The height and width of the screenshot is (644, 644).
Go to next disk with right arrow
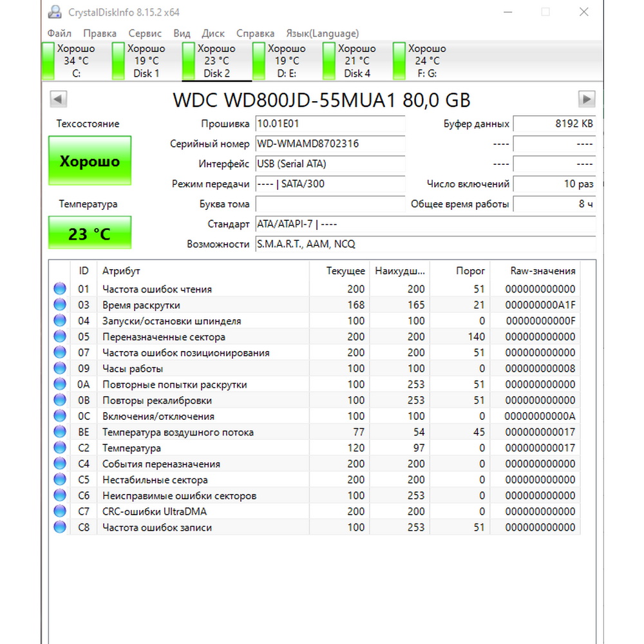point(586,99)
